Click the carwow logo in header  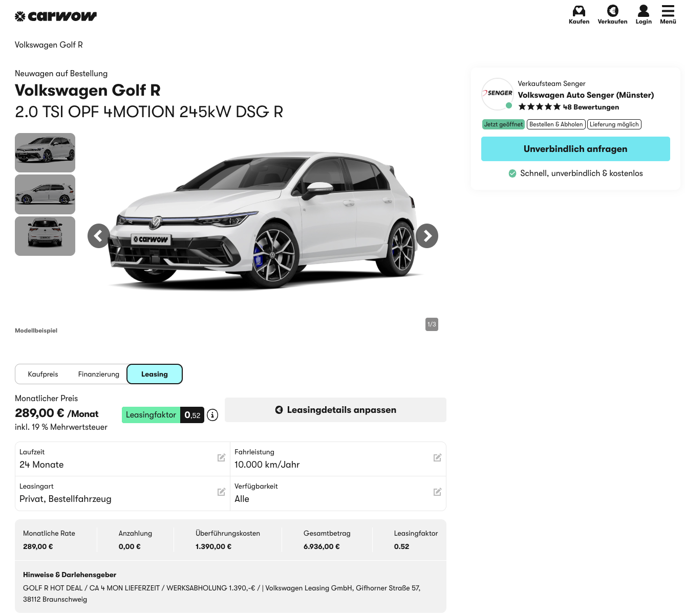[x=56, y=16]
